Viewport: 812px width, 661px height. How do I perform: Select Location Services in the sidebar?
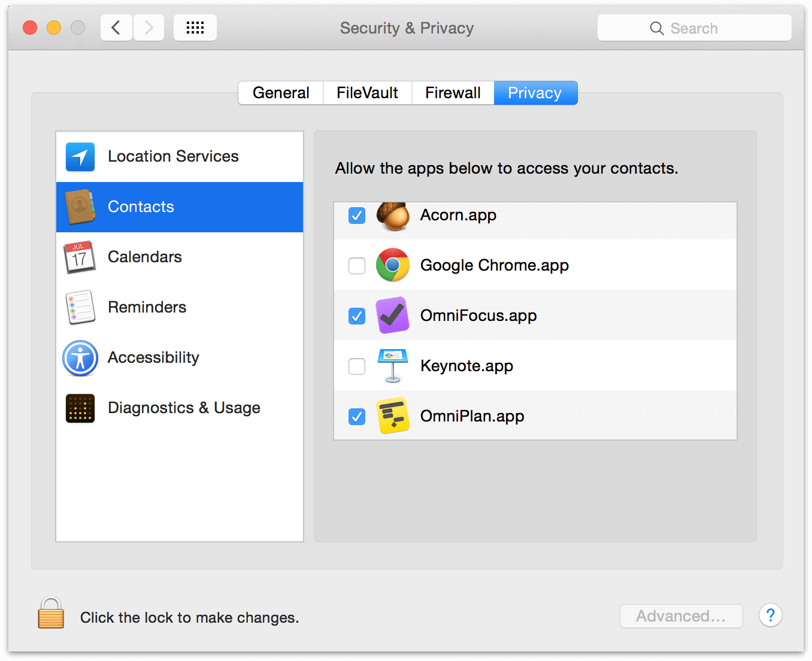pyautogui.click(x=180, y=157)
